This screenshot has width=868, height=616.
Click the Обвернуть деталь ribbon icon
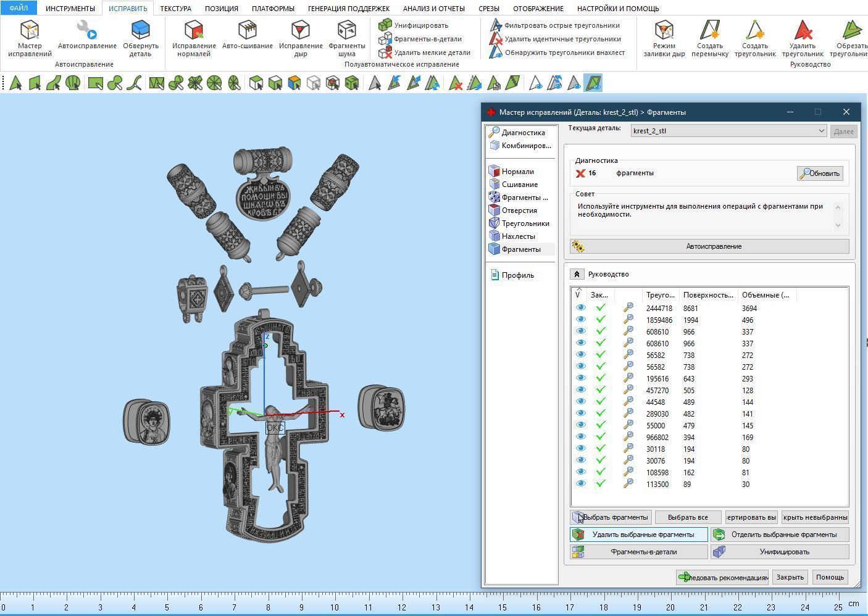tap(141, 38)
